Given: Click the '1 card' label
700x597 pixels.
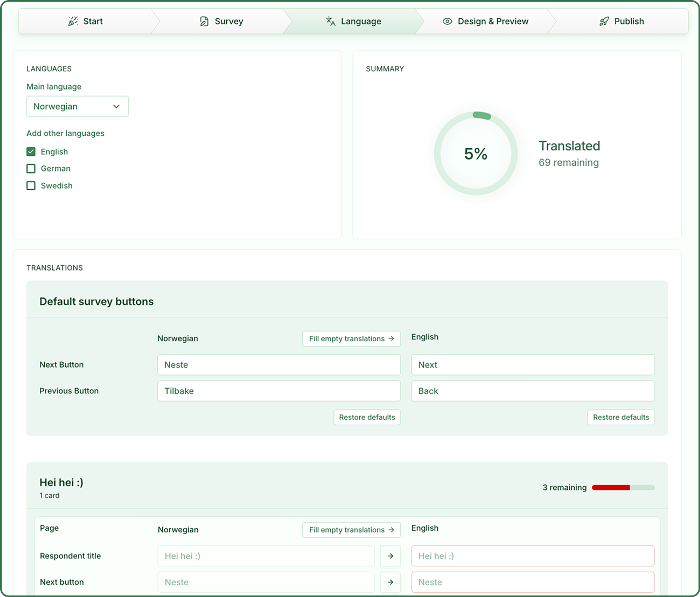Looking at the screenshot, I should click(x=49, y=495).
